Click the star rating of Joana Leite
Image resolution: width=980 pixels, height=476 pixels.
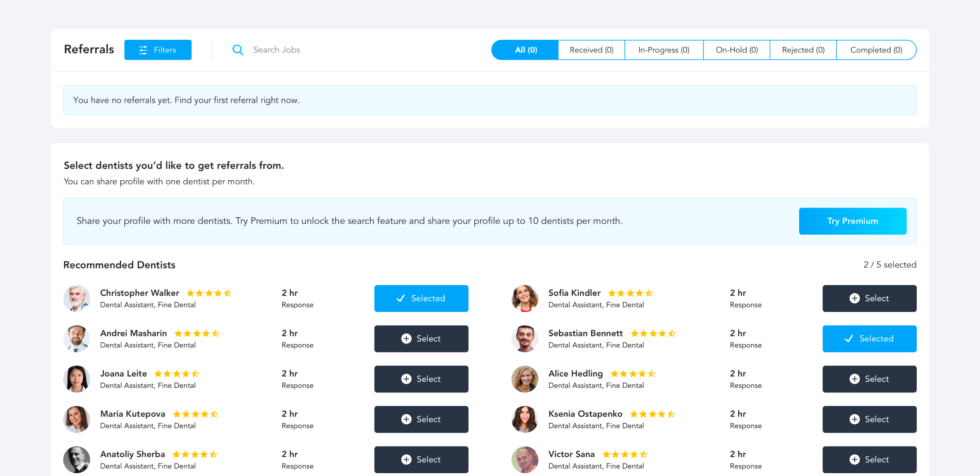point(177,374)
